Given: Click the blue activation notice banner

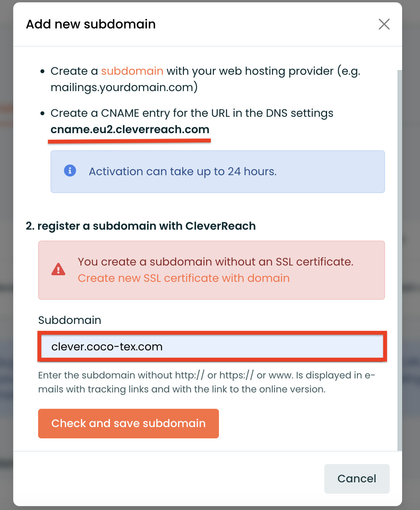Looking at the screenshot, I should [x=218, y=172].
